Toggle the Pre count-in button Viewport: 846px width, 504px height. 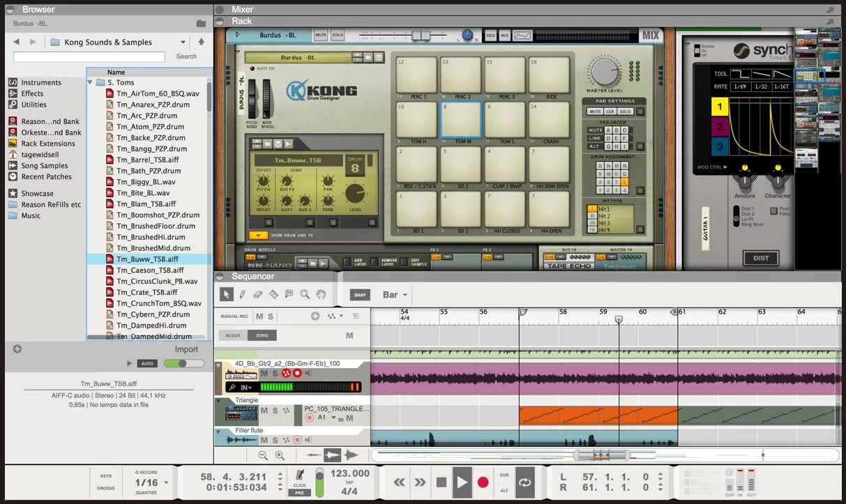299,493
